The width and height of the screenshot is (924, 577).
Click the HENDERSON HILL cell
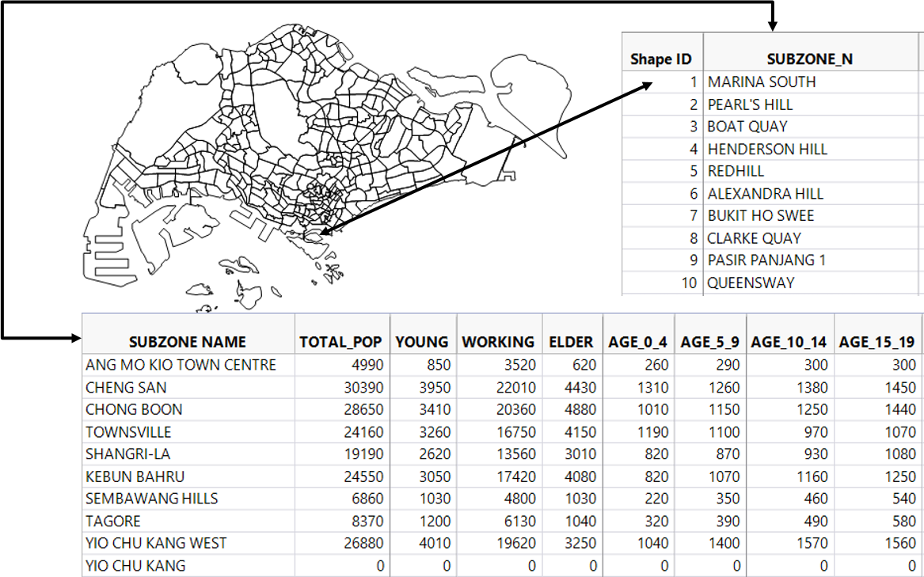(x=810, y=149)
